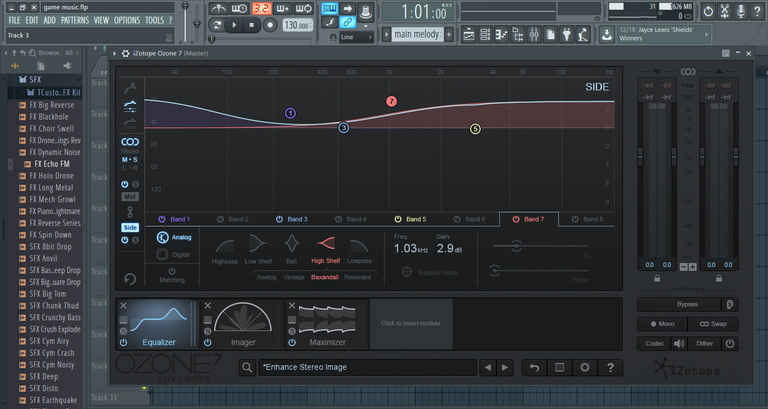Click the undo history arrow in Ozone
The image size is (768, 409).
[x=535, y=367]
